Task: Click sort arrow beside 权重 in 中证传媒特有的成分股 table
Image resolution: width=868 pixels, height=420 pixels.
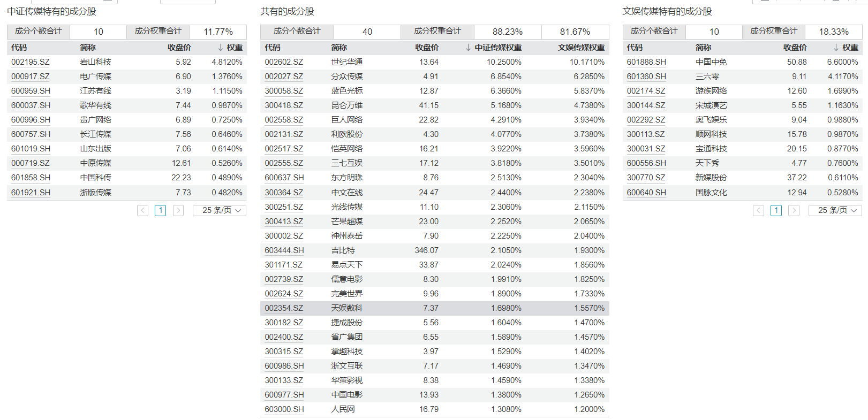Action: click(221, 48)
